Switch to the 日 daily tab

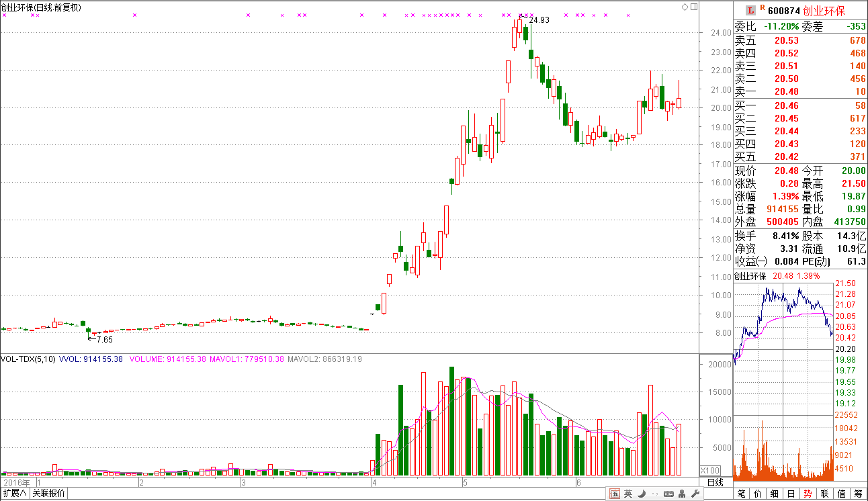pos(792,494)
